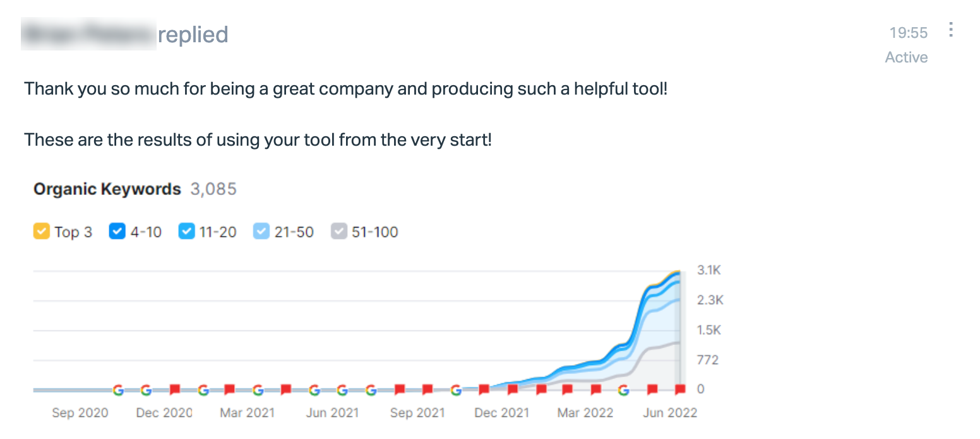Click the 3,085 keyword count

point(213,189)
